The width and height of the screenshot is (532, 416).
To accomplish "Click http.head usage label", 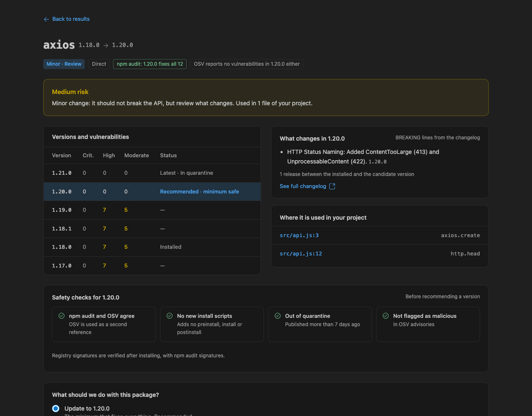I will coord(465,254).
